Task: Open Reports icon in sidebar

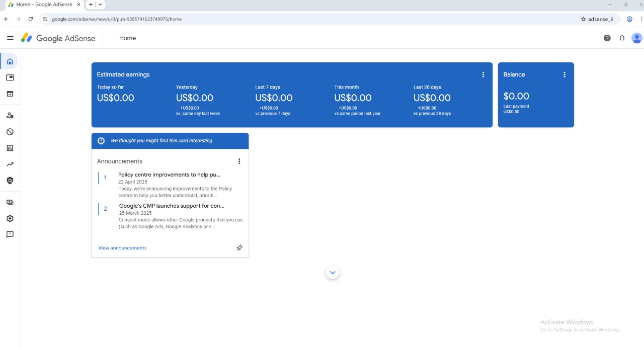Action: point(10,148)
